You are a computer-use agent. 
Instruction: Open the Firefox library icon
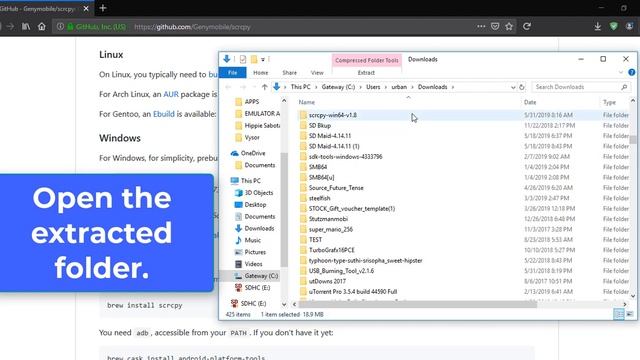pos(26,27)
